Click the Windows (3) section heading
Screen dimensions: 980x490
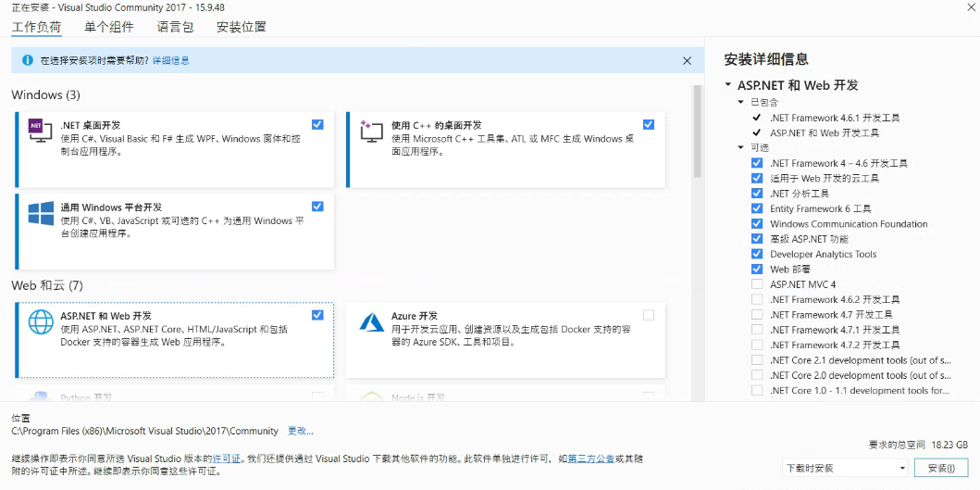[x=46, y=95]
